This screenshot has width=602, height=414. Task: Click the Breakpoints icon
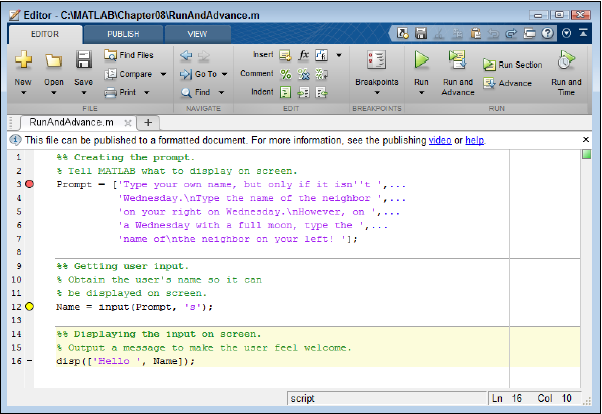(x=376, y=60)
